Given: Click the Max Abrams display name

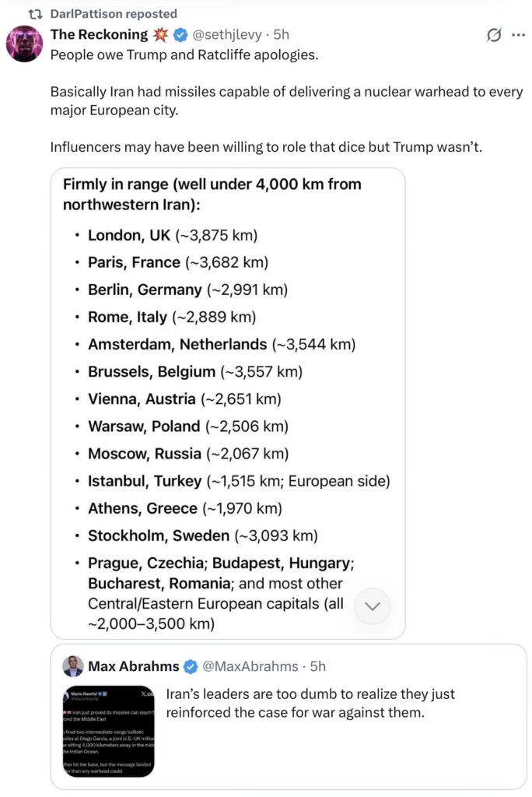Looking at the screenshot, I should point(133,666).
